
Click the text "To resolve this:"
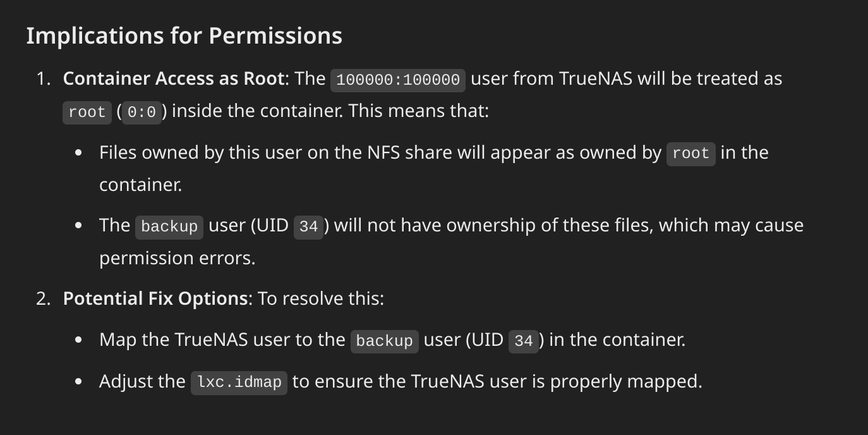click(x=321, y=298)
